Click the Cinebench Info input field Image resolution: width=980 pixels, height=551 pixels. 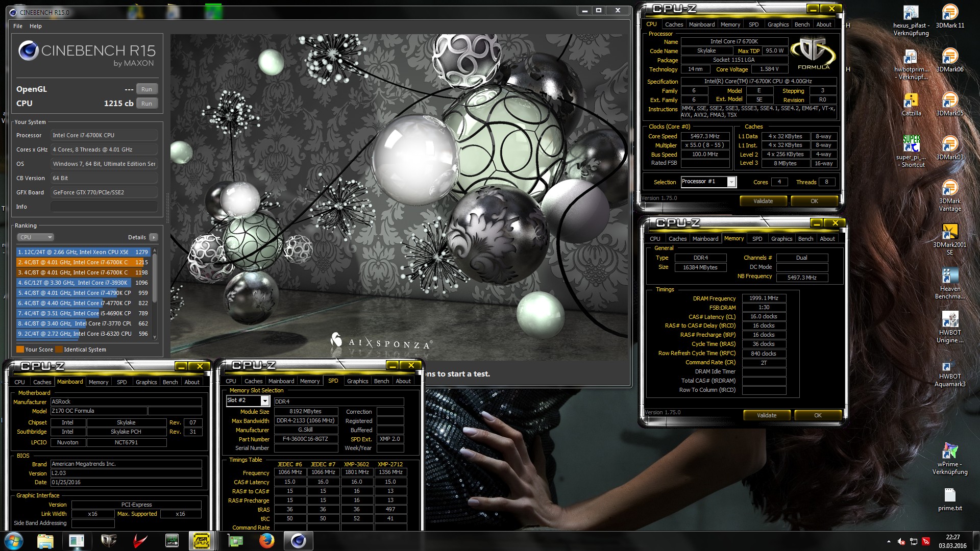(x=104, y=207)
